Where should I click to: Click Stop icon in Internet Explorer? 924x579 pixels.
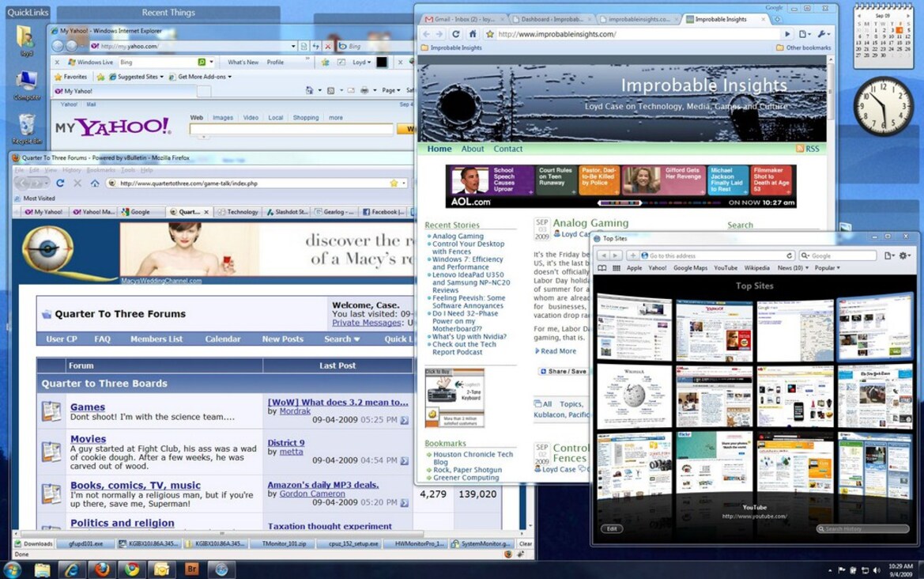[328, 46]
